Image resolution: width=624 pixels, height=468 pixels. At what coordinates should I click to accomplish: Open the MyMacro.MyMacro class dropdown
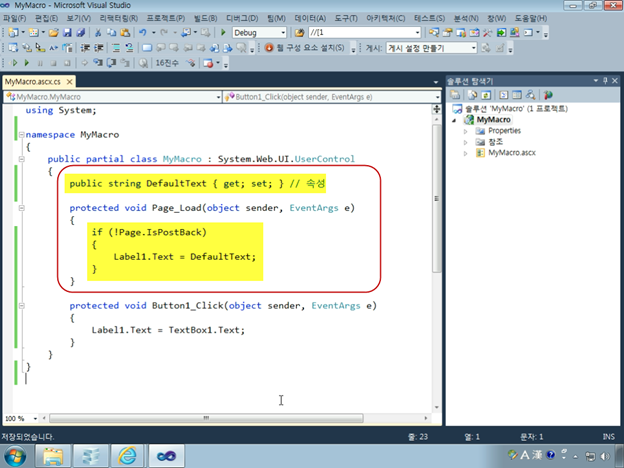(218, 97)
